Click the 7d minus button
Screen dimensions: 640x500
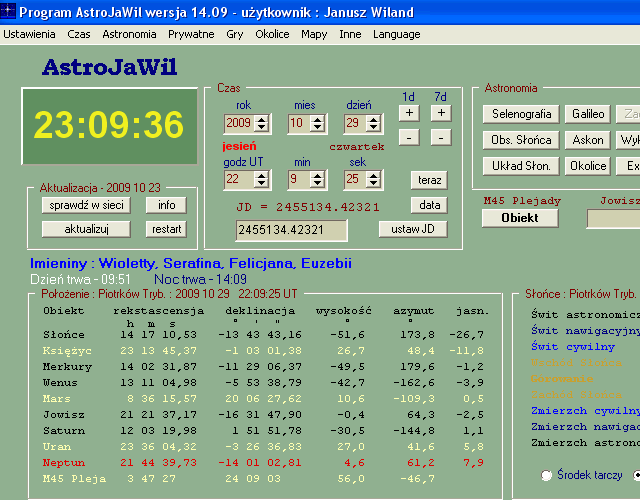point(441,138)
